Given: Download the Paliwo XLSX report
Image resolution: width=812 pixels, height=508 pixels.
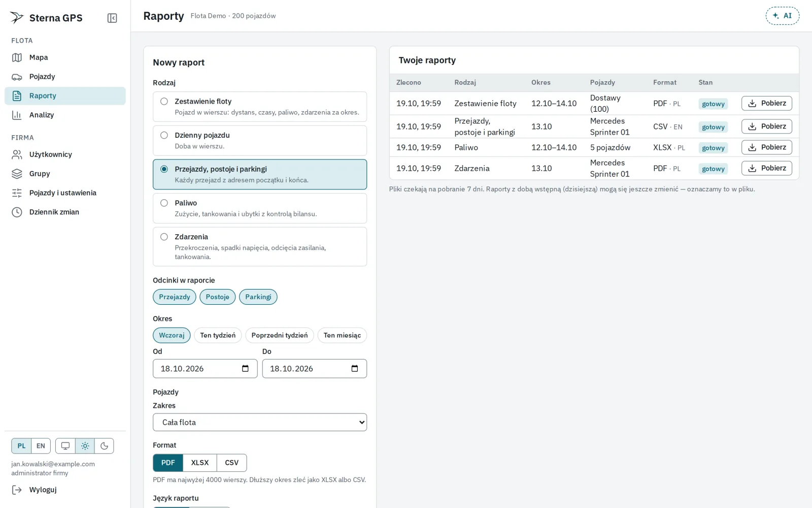Looking at the screenshot, I should (767, 147).
